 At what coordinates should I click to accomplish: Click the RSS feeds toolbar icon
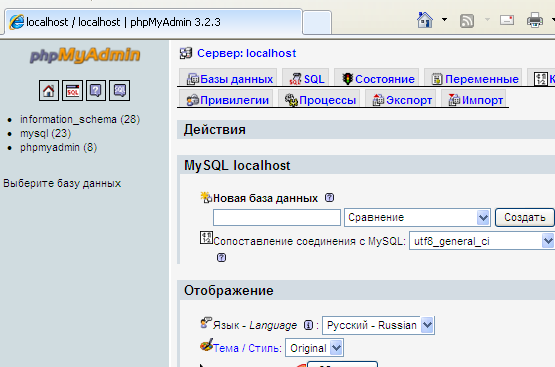(467, 21)
